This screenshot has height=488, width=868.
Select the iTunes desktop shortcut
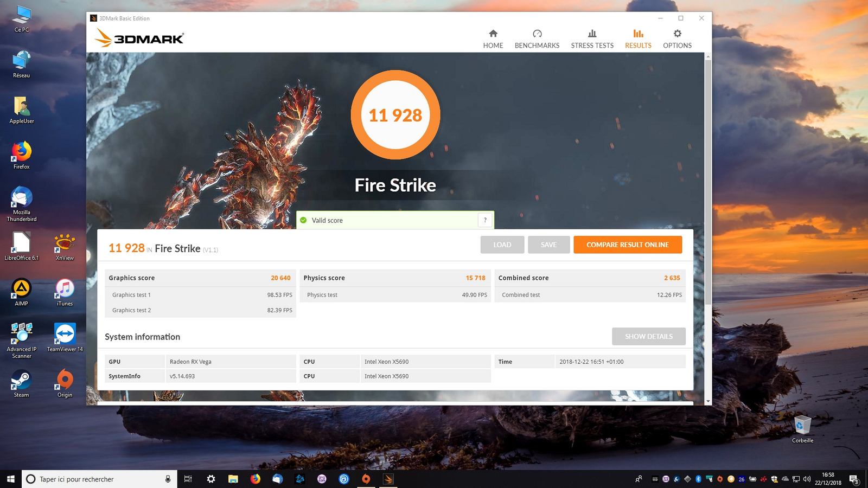65,292
